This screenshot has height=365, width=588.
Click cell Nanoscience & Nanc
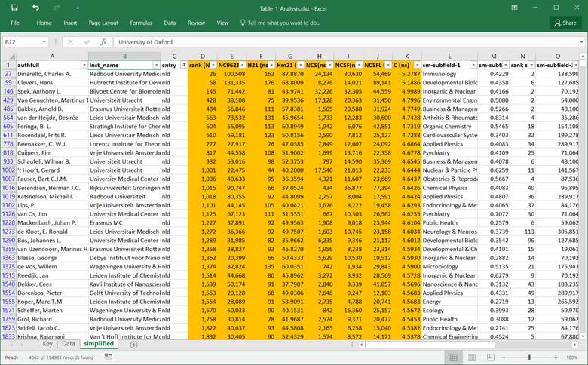tap(449, 284)
